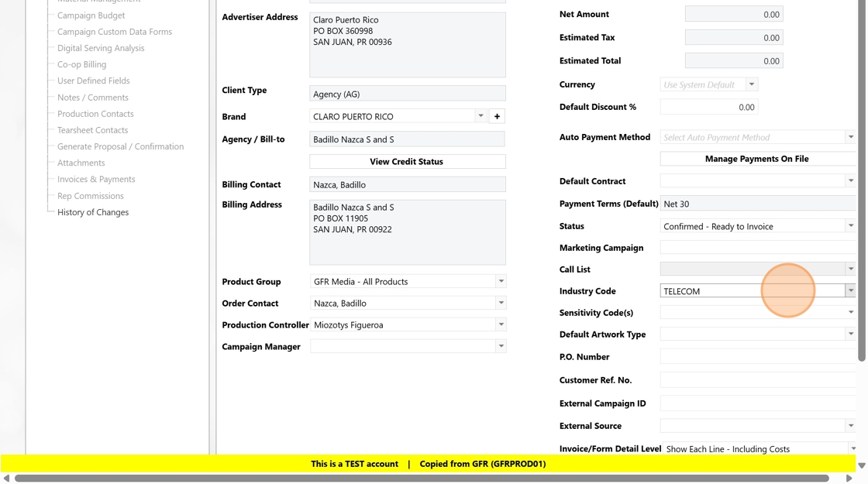Click the Client Type field
Image resolution: width=868 pixels, height=484 pixels.
pos(408,94)
